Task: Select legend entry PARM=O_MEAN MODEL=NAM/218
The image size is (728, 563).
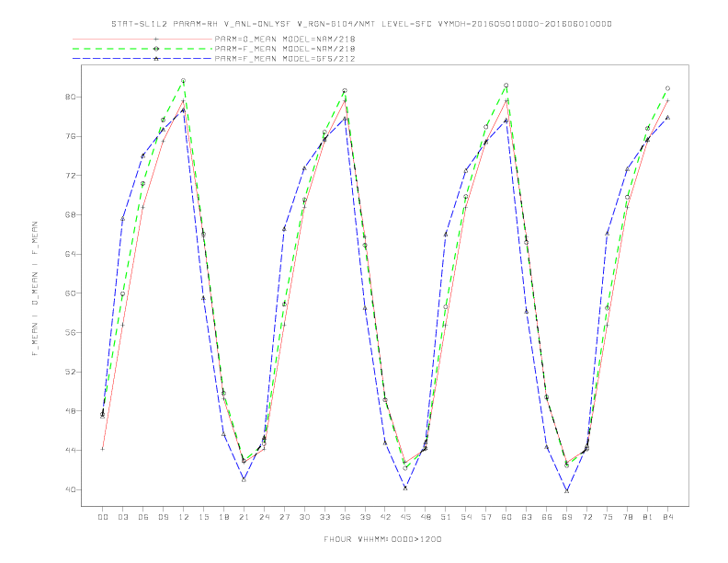Action: coord(285,39)
